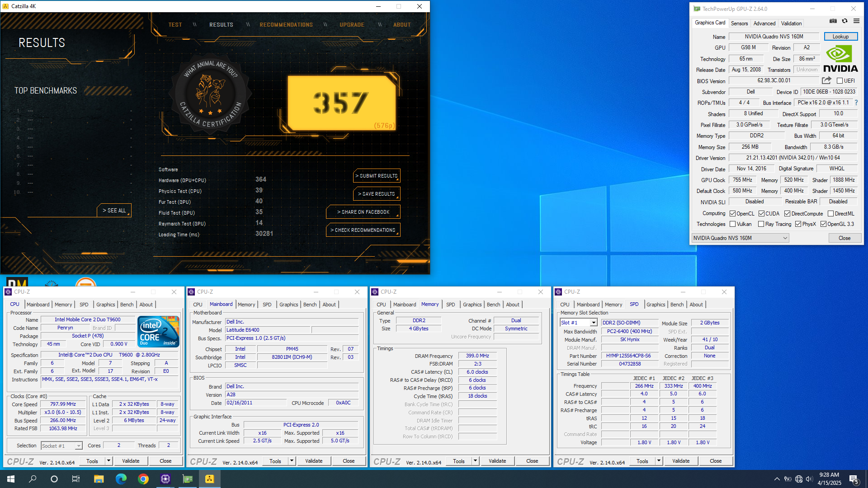Open the Slot #1 memory slot dropdown
The image size is (868, 488).
[579, 323]
